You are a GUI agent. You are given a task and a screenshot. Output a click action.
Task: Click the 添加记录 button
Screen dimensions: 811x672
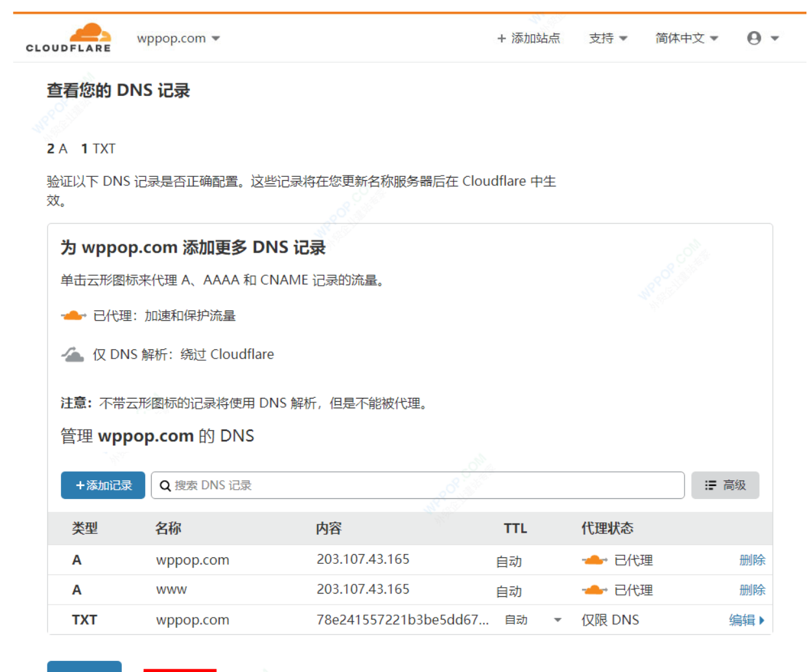point(103,485)
